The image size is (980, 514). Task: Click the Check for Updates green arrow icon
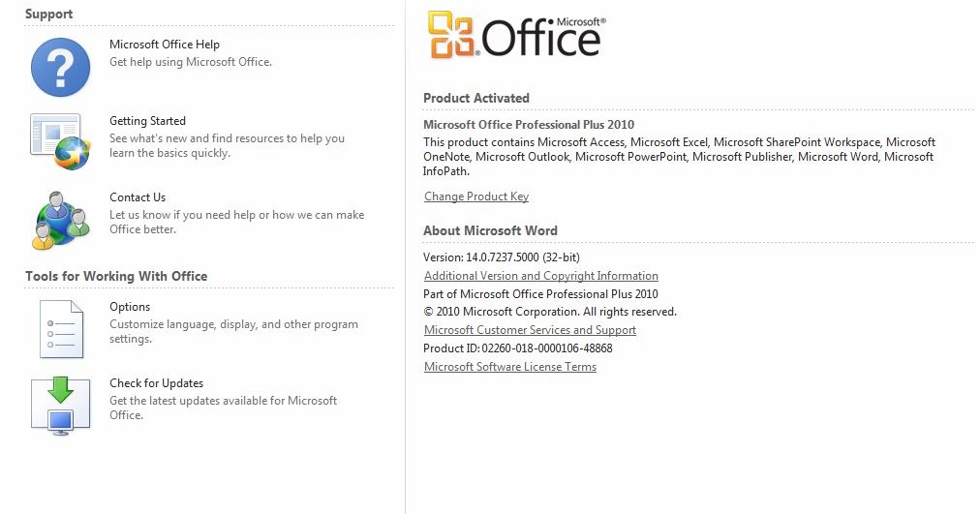(60, 404)
